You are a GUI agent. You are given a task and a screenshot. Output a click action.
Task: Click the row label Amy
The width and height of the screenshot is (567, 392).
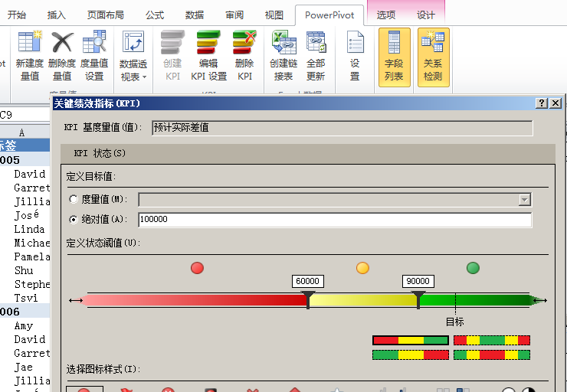point(24,326)
